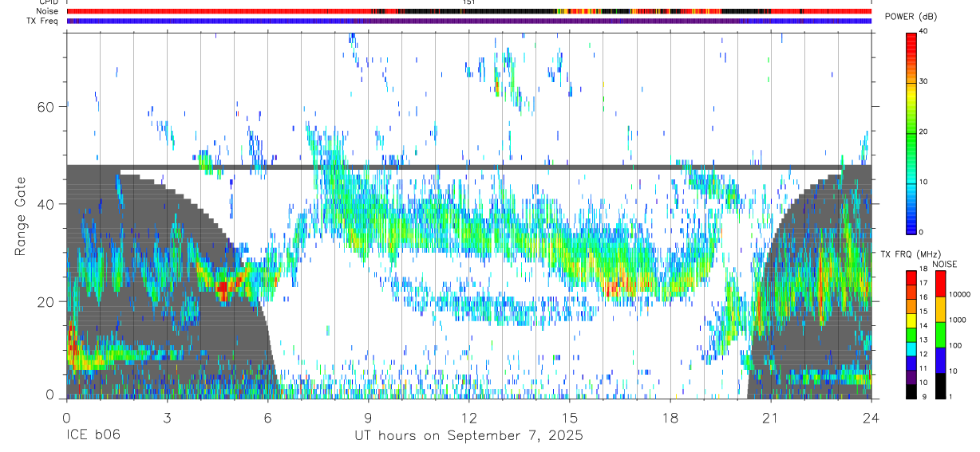Viewport: 980px width, 452px height.
Task: Click the TX FRQ scale value '9'
Action: click(x=923, y=397)
